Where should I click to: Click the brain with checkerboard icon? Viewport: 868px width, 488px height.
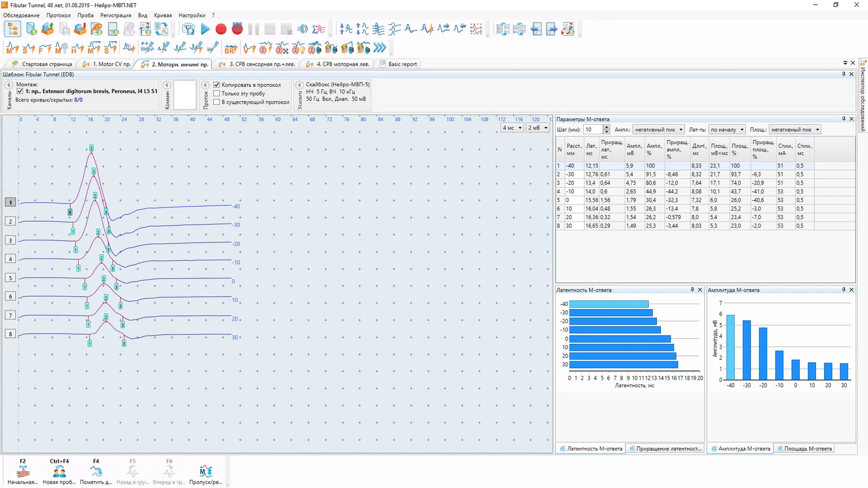(x=282, y=48)
